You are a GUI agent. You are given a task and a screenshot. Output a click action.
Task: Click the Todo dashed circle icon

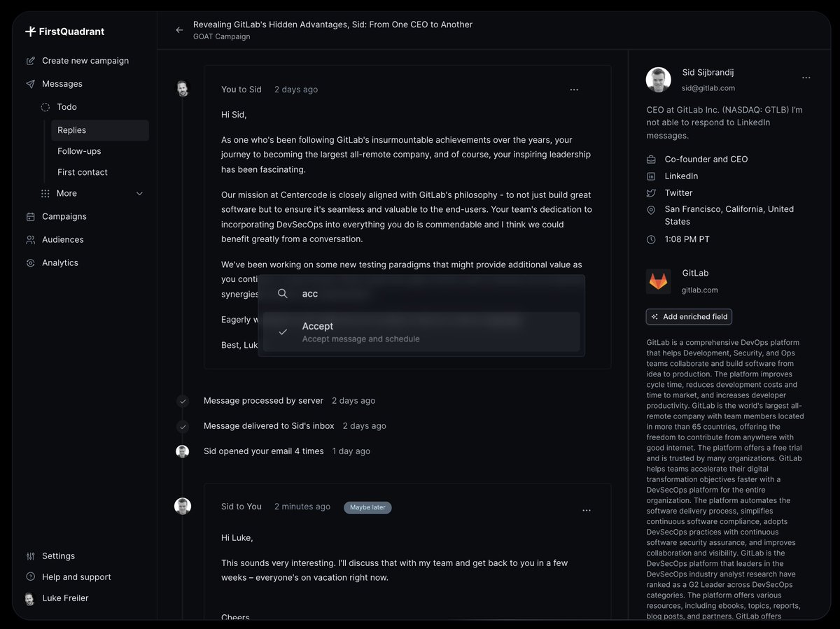(45, 107)
